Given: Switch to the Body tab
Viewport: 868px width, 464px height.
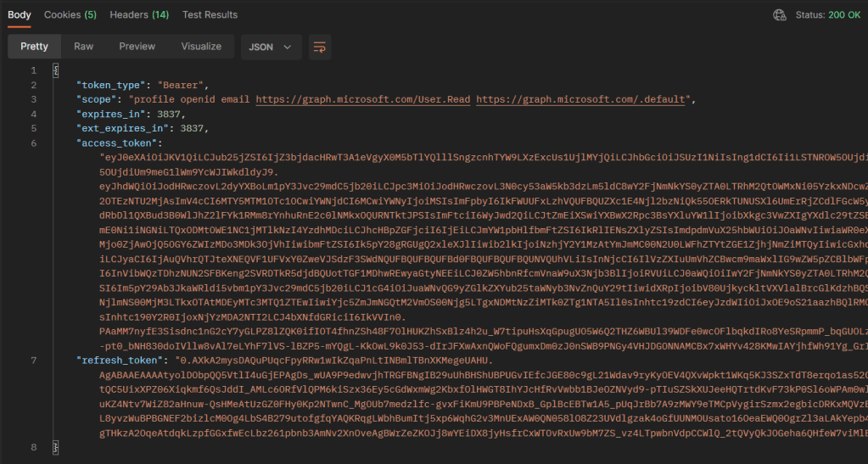Looking at the screenshot, I should [20, 14].
